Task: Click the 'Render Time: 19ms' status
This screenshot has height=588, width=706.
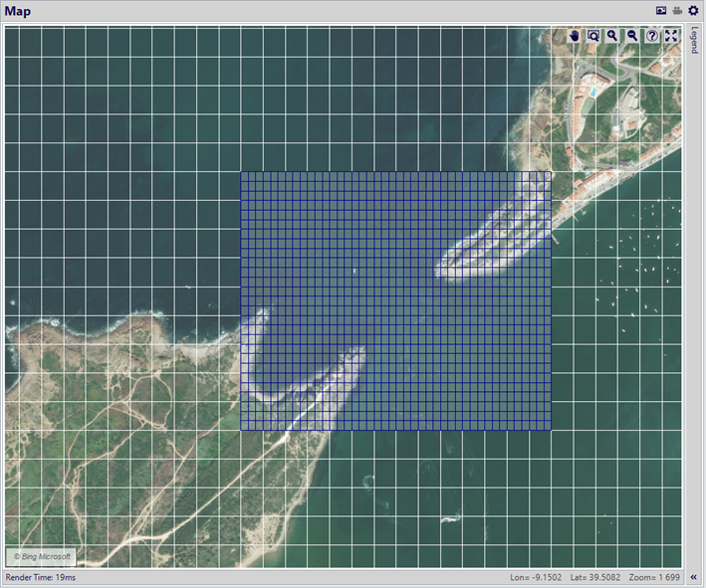Action: point(41,577)
